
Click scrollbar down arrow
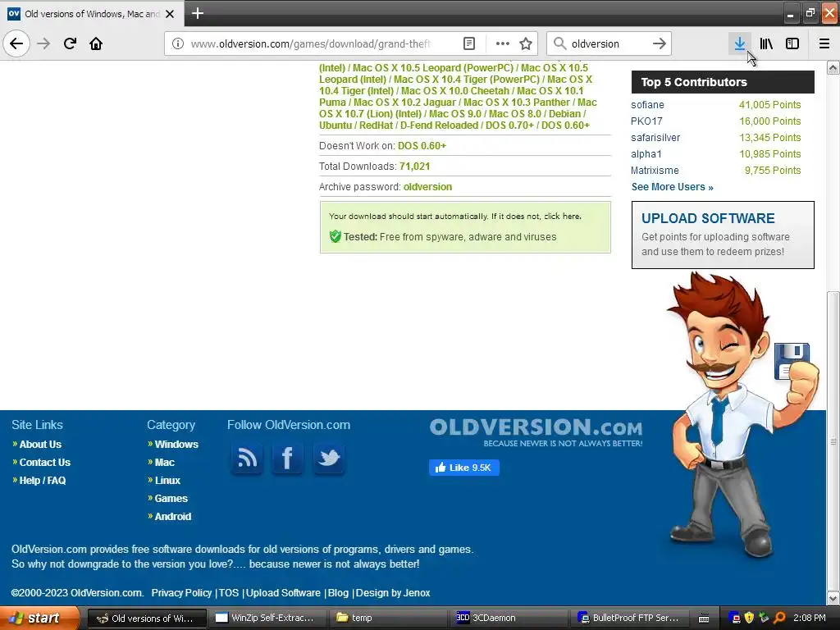point(833,597)
